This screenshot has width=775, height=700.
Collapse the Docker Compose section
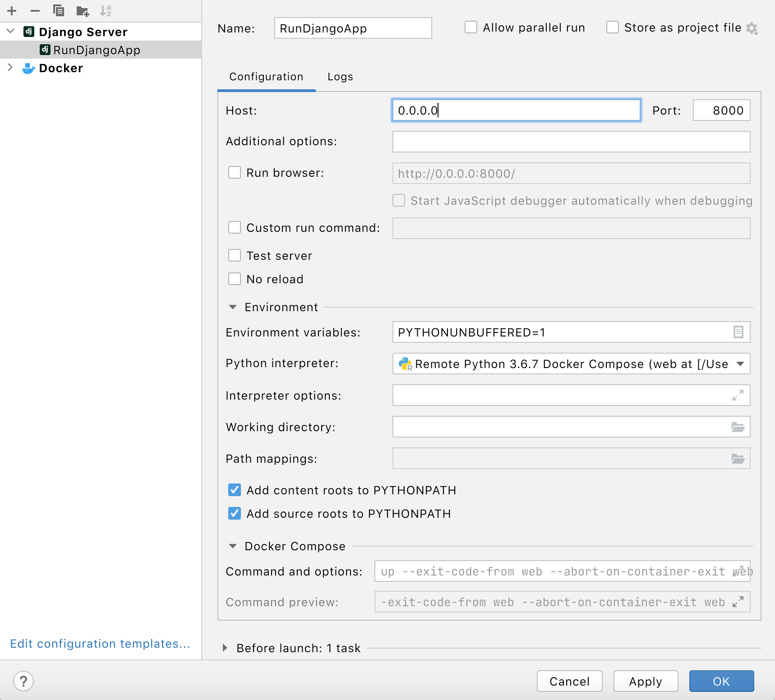pyautogui.click(x=233, y=546)
